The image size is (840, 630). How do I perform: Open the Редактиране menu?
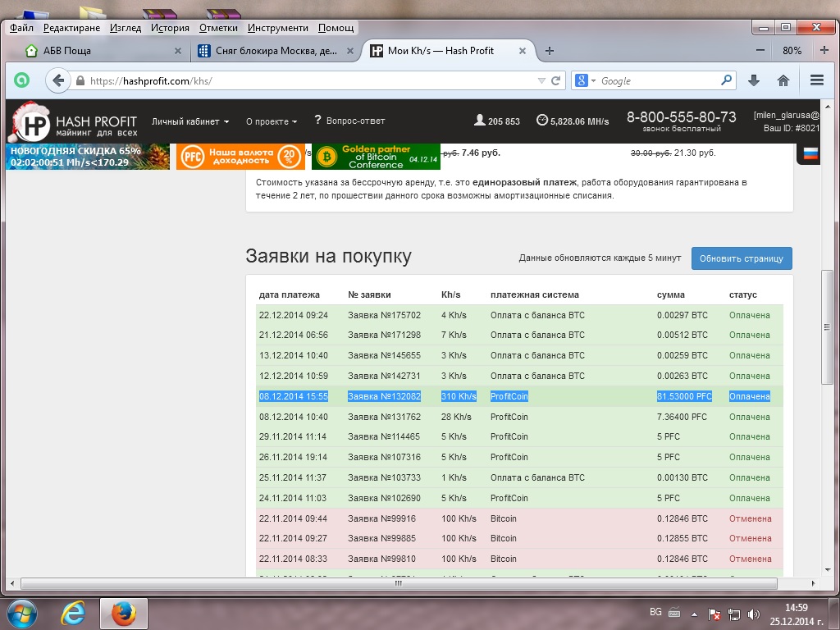[72, 28]
